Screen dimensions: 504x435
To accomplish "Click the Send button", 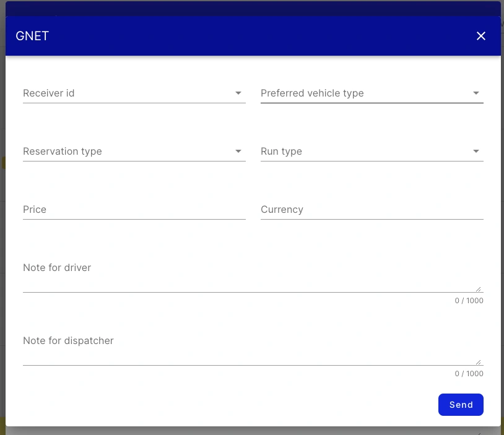I will [x=461, y=405].
